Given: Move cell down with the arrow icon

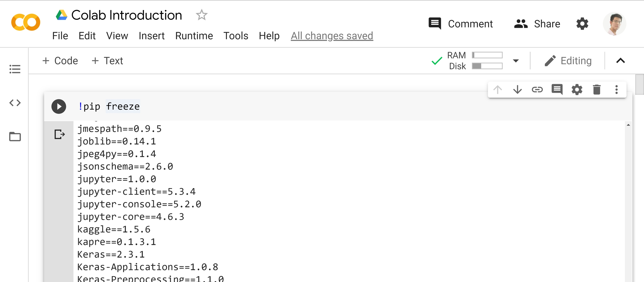Looking at the screenshot, I should coord(517,90).
